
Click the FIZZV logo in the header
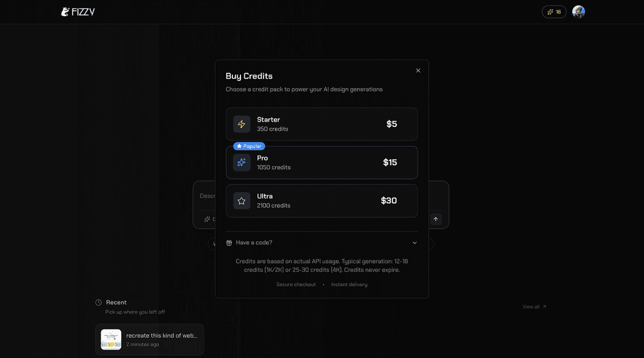(78, 12)
